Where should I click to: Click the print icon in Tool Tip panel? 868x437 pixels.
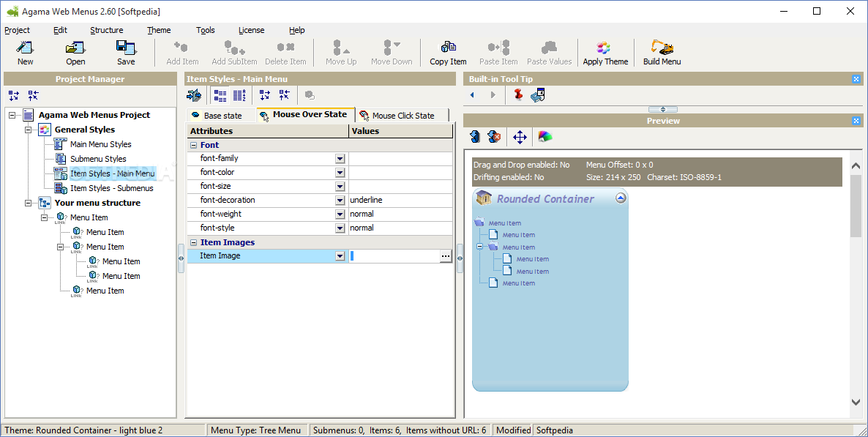[x=537, y=95]
